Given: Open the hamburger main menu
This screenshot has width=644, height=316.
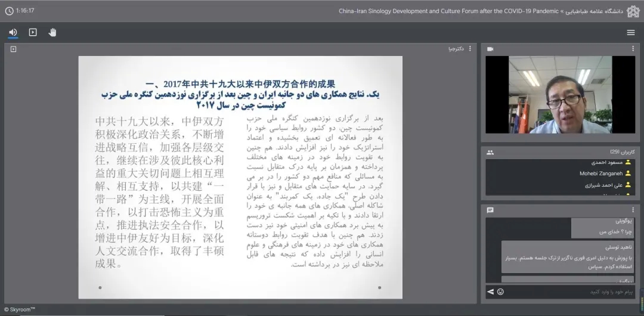Looking at the screenshot, I should point(631,33).
